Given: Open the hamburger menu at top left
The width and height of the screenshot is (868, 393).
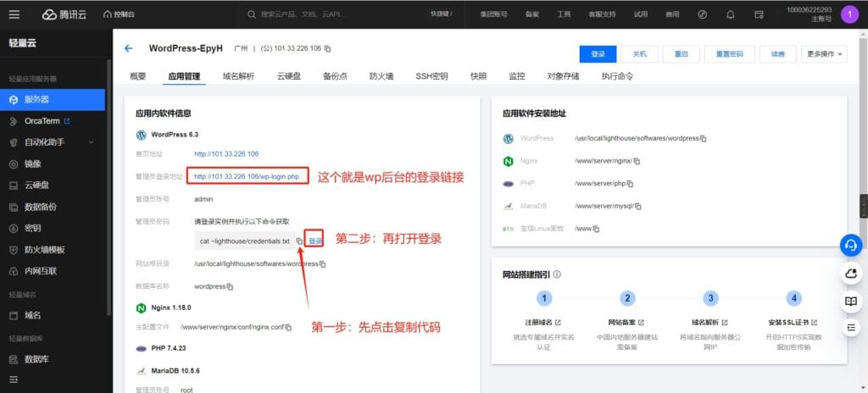Looking at the screenshot, I should click(x=14, y=14).
